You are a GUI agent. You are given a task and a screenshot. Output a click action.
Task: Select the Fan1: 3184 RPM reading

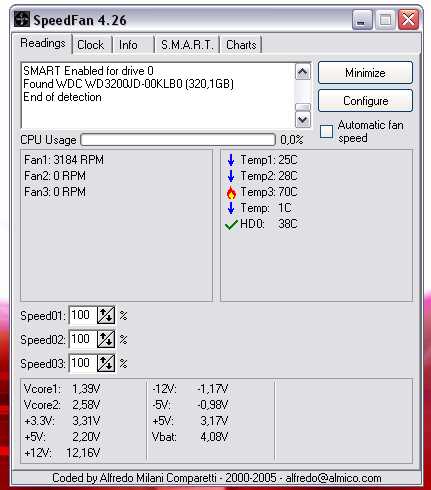point(64,160)
